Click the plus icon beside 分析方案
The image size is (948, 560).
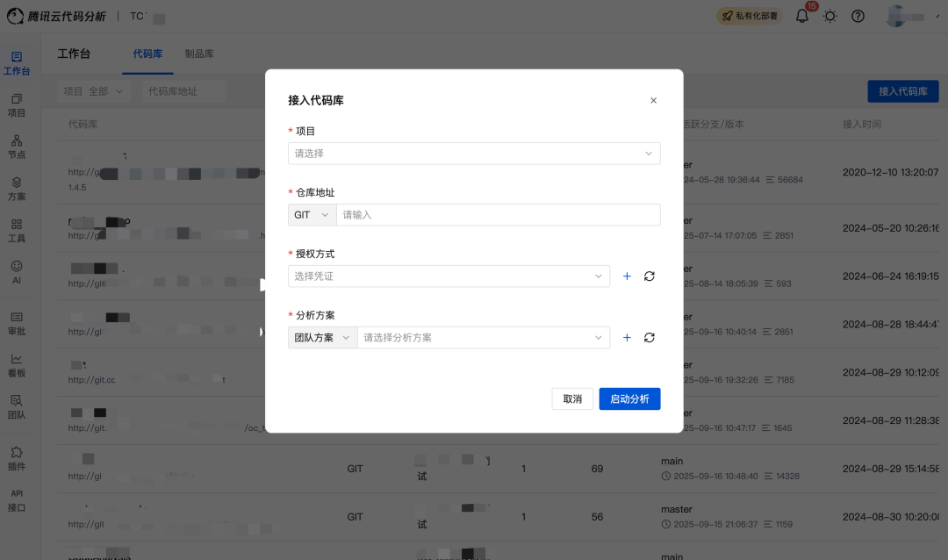point(627,337)
